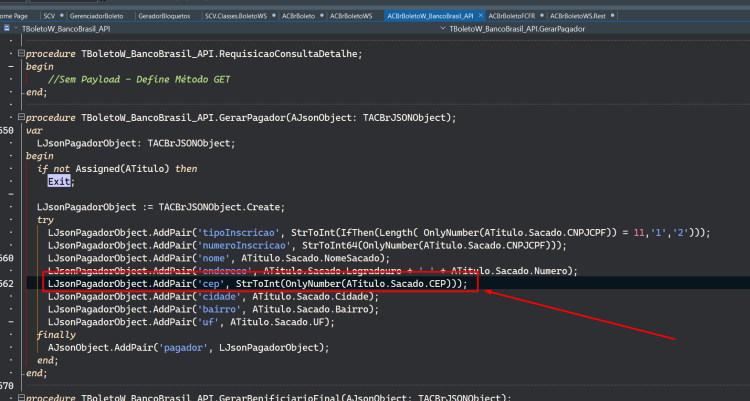Click the 'tipoInscricao' string literal
Screen dimensions: 750x401
(x=239, y=233)
